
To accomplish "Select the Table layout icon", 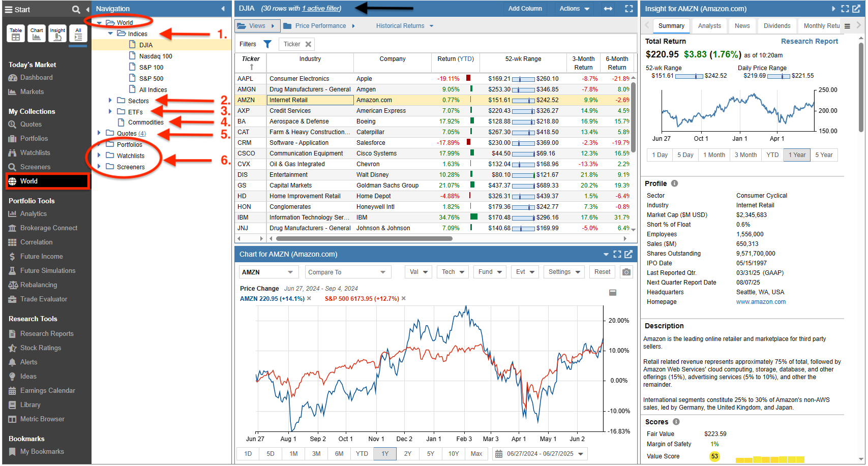I will coord(16,34).
